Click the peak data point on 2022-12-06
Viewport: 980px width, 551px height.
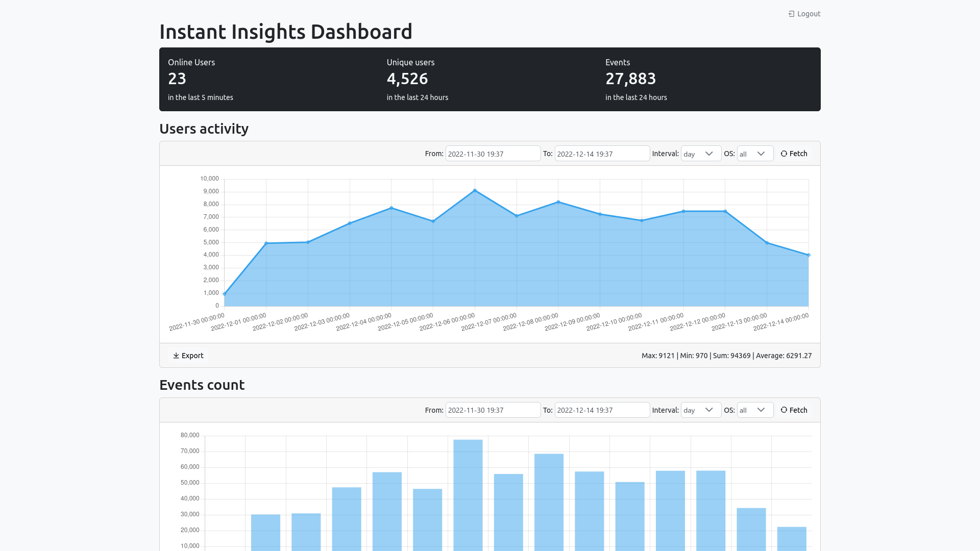(475, 191)
